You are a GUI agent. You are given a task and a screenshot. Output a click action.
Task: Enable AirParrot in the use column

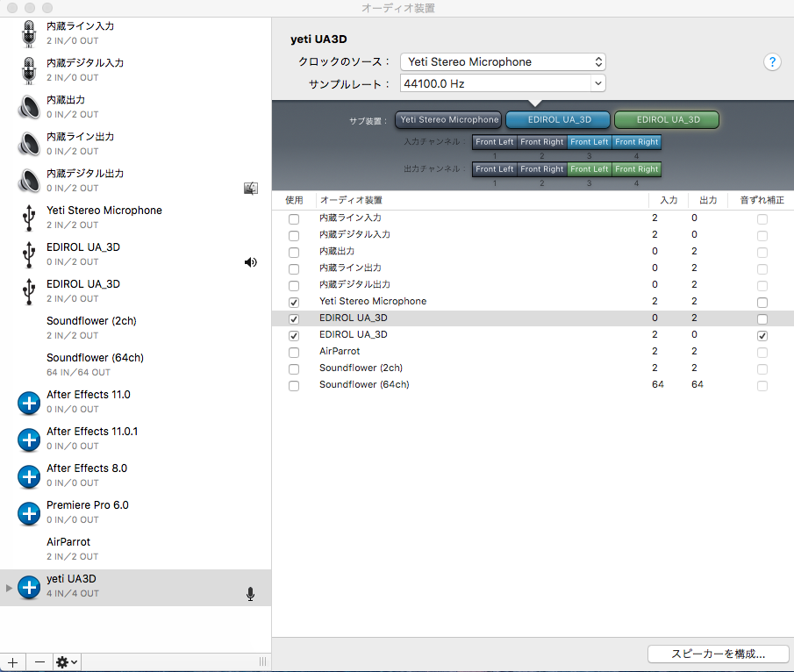tap(294, 353)
